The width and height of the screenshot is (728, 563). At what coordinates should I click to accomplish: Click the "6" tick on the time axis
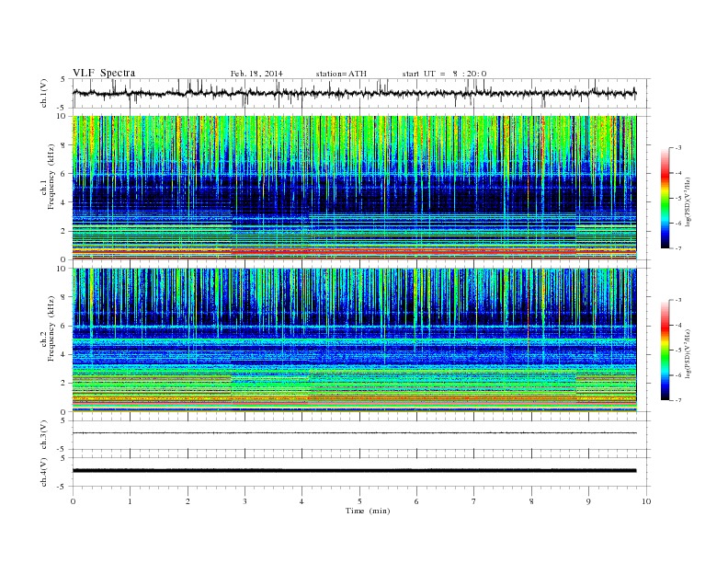416,501
